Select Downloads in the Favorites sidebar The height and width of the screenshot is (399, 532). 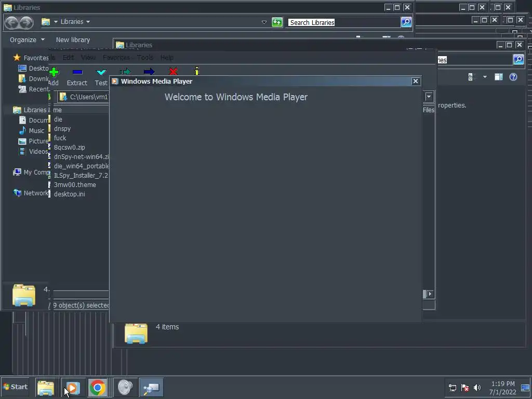pos(33,79)
